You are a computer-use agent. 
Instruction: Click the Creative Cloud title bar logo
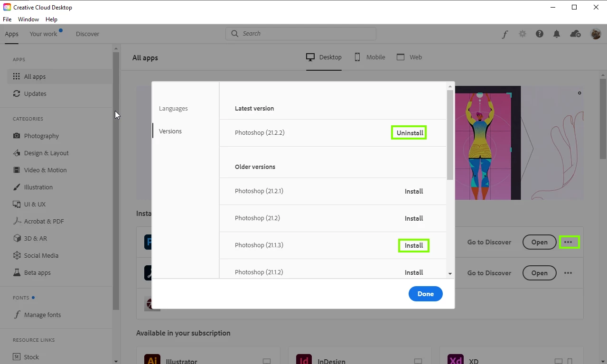click(x=7, y=7)
